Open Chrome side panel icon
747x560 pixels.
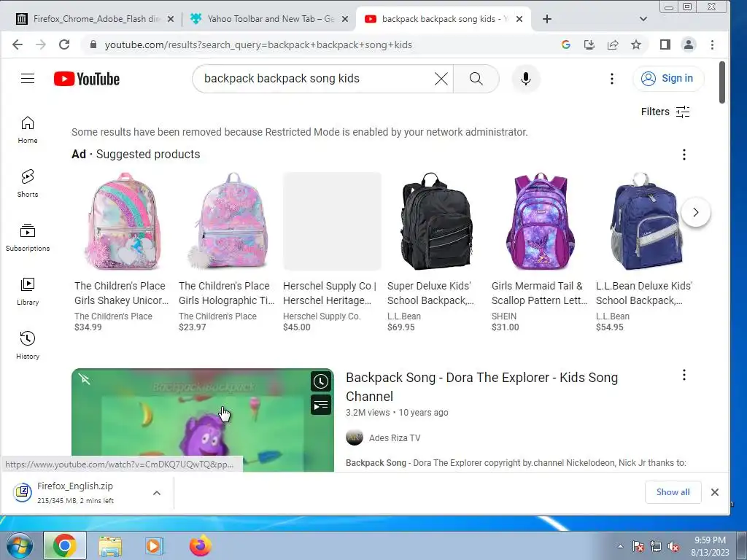[x=665, y=44]
